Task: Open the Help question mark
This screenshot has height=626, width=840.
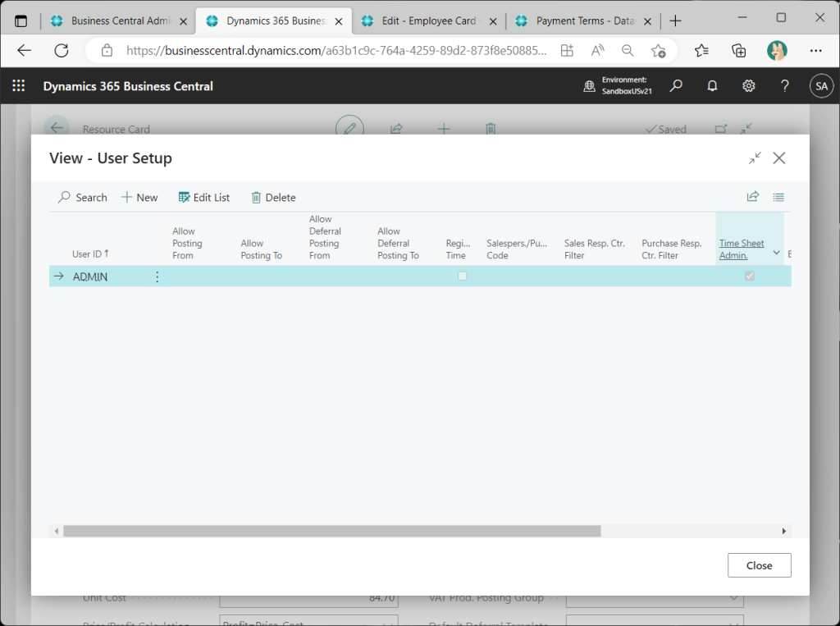Action: (x=785, y=86)
